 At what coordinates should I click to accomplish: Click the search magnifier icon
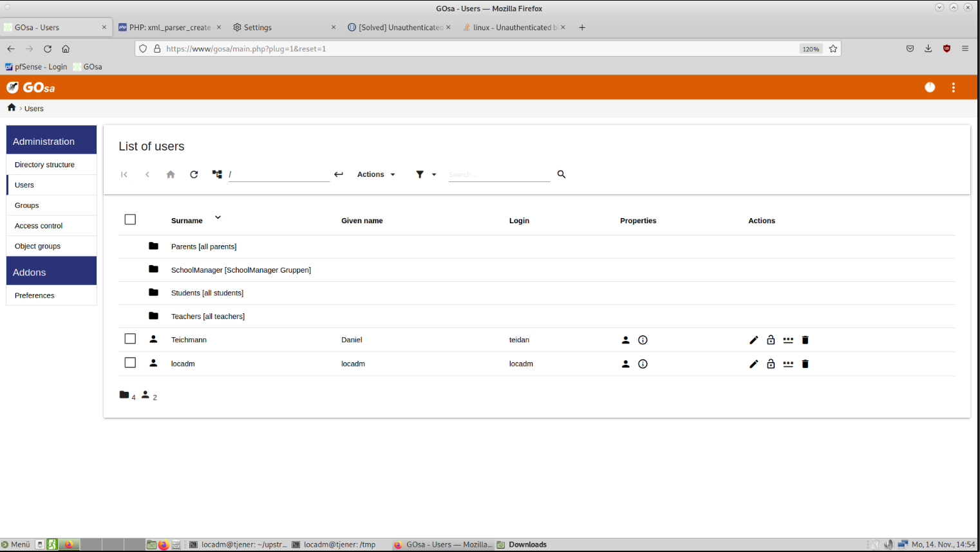[x=561, y=174]
